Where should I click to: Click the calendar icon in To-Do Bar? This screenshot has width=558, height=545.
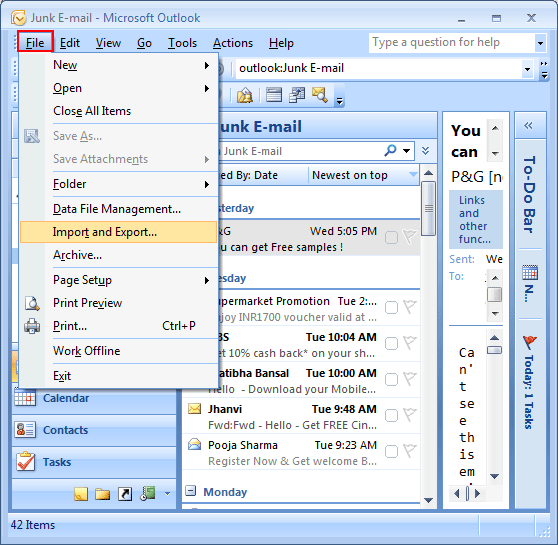coord(530,273)
